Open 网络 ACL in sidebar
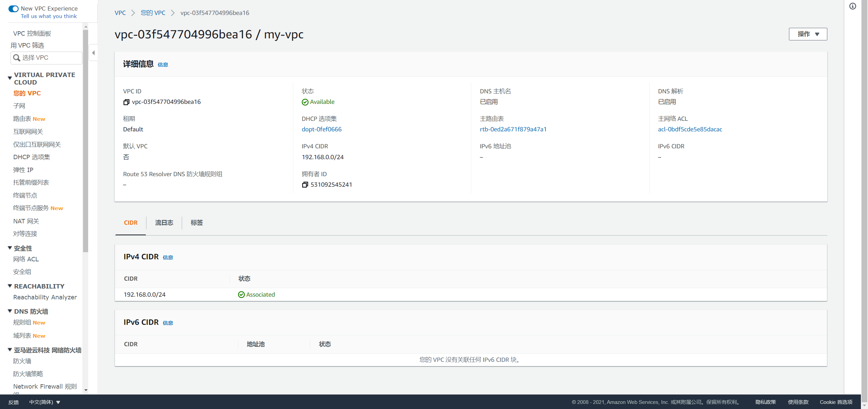The height and width of the screenshot is (409, 868). click(x=26, y=259)
